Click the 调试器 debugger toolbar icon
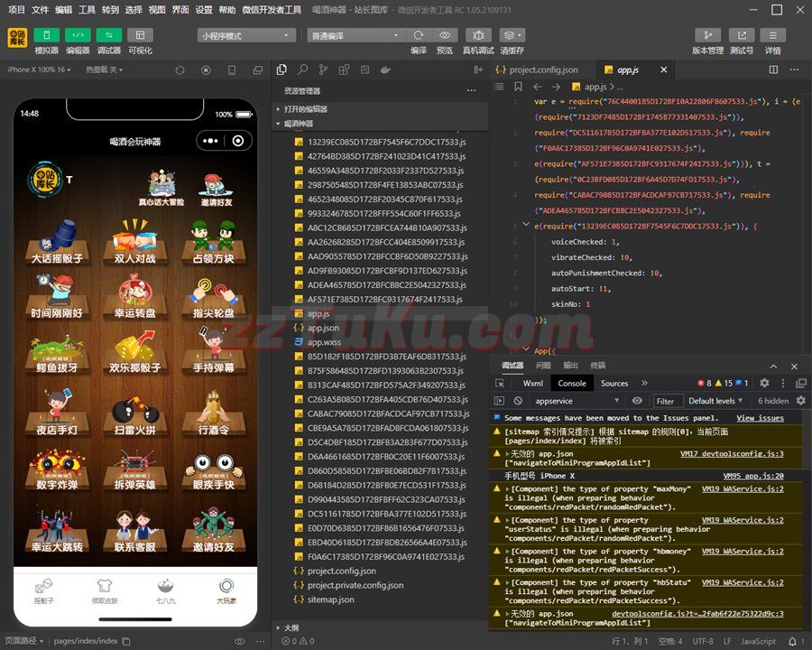Screen dimensions: 812x650 coord(108,35)
